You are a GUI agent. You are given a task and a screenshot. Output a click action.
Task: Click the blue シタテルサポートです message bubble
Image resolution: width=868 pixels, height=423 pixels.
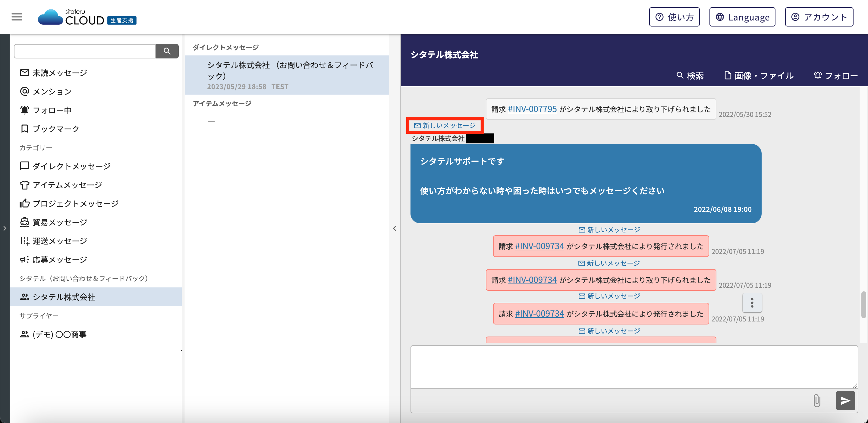586,183
